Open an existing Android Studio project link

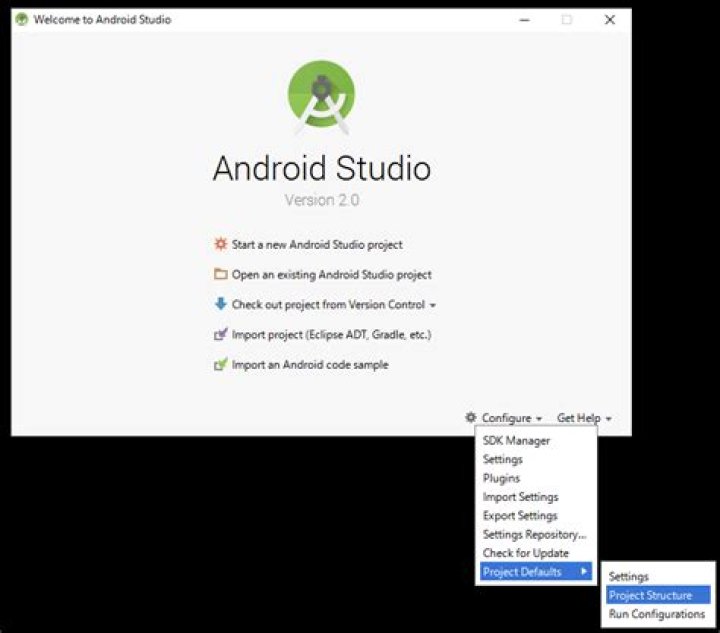click(x=331, y=274)
